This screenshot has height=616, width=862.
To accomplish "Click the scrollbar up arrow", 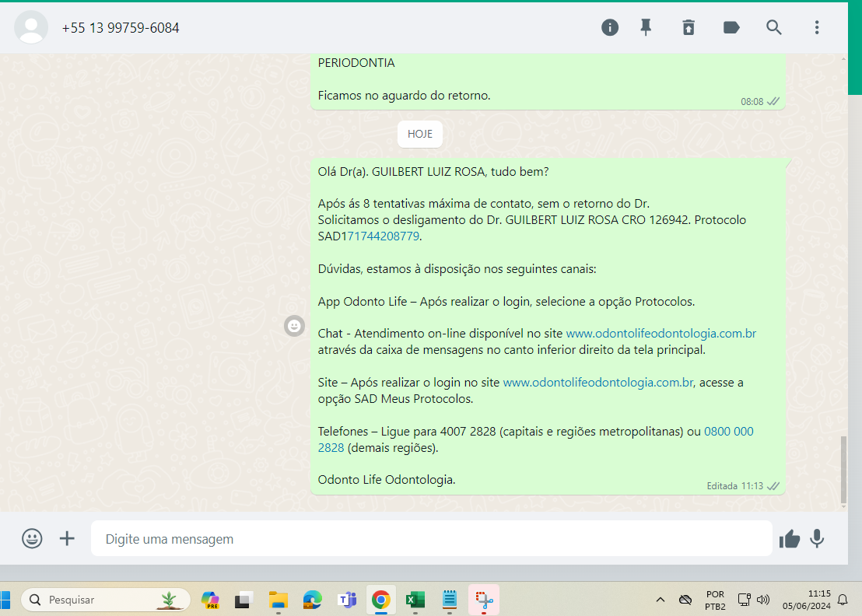I will click(x=844, y=59).
